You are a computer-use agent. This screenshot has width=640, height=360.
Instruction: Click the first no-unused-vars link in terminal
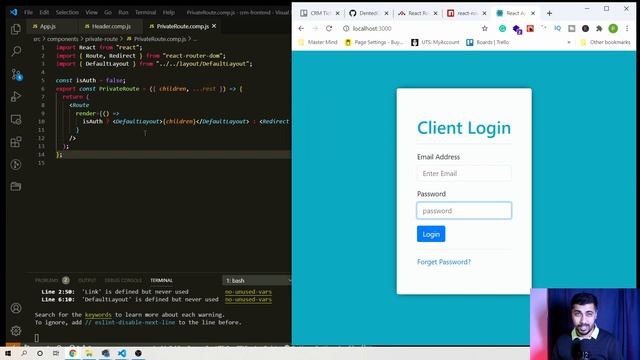[x=248, y=292]
